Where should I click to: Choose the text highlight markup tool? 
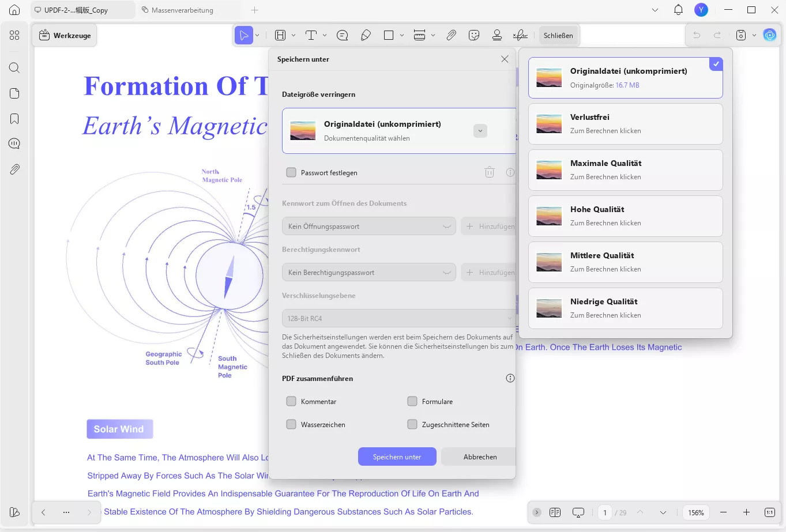pos(280,35)
